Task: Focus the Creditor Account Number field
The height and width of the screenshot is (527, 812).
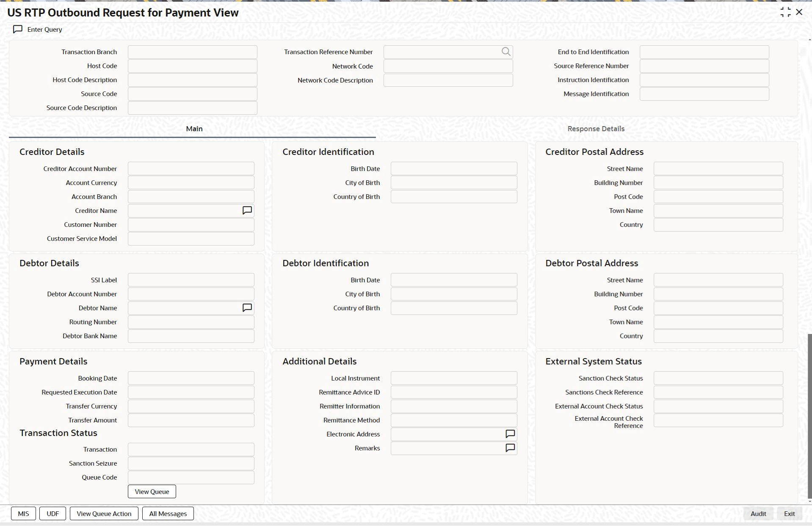Action: 191,168
